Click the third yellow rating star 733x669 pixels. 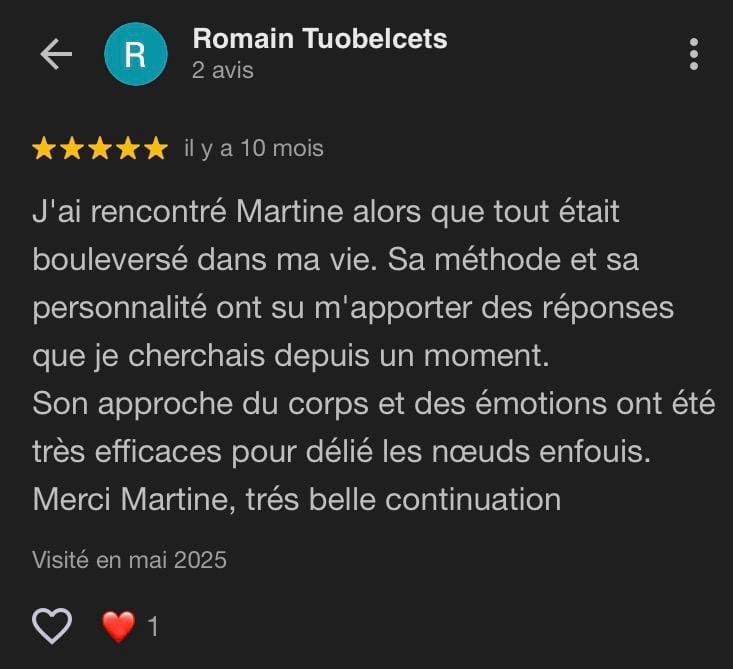tap(100, 149)
